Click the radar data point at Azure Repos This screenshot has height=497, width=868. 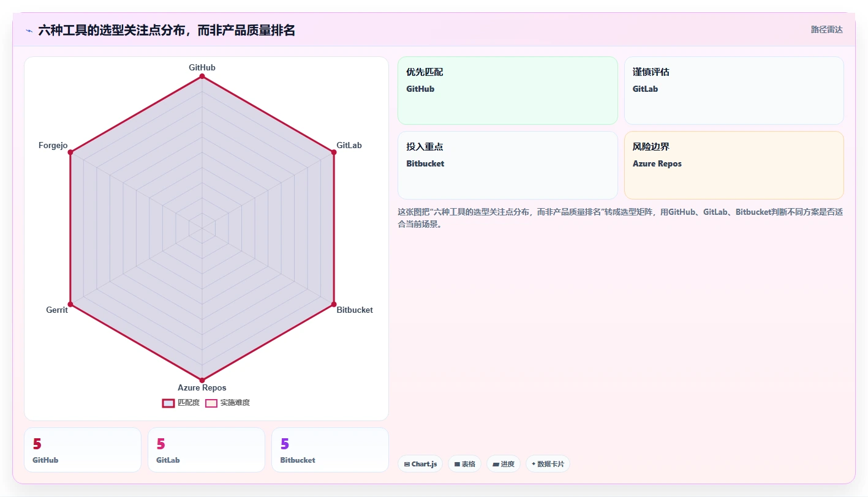[202, 380]
